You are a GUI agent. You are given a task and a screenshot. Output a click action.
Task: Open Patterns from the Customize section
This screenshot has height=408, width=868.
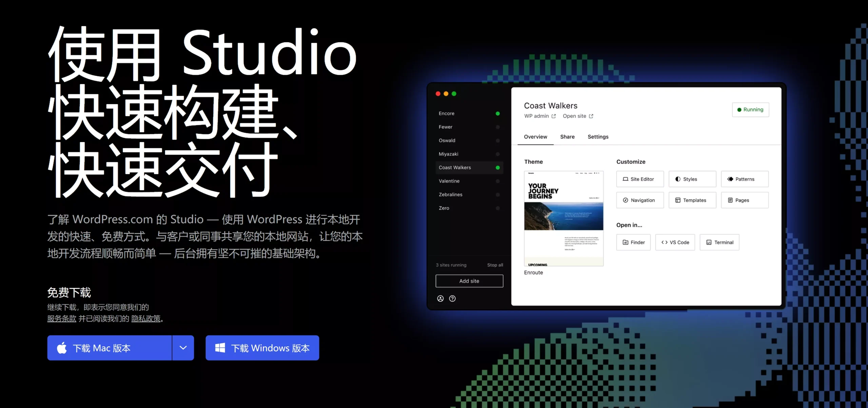pos(745,179)
